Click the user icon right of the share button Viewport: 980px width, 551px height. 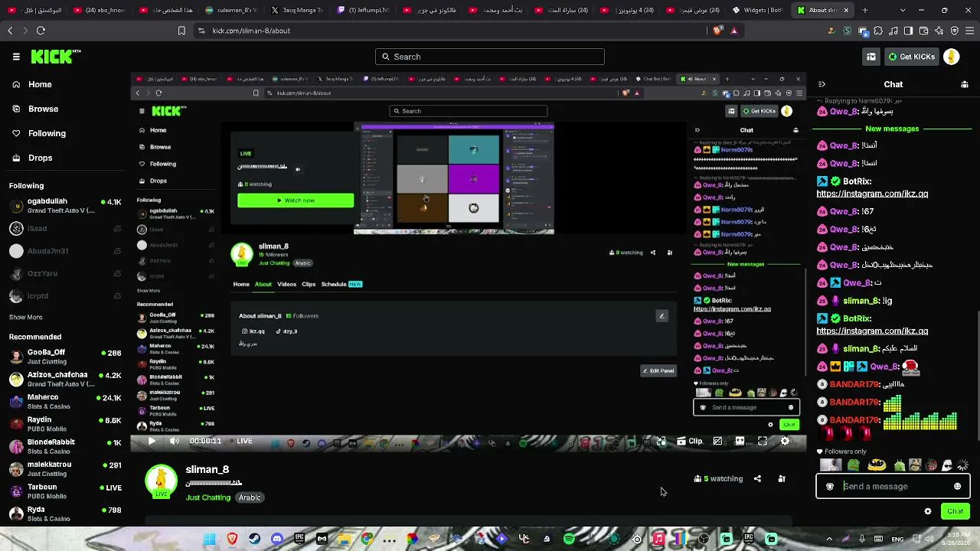pyautogui.click(x=782, y=479)
